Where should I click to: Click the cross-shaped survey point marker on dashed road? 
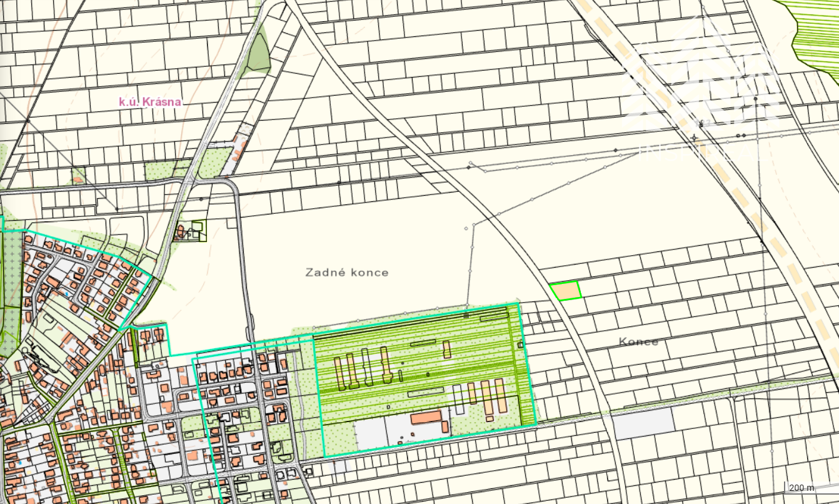pyautogui.click(x=695, y=138)
